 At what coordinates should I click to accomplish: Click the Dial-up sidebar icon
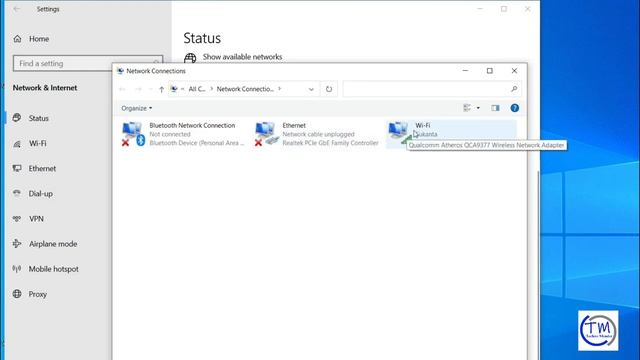[17, 193]
